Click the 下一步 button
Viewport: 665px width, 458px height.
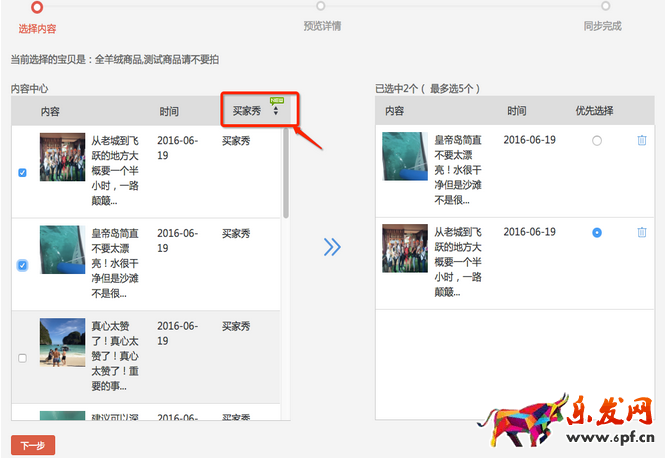[33, 445]
